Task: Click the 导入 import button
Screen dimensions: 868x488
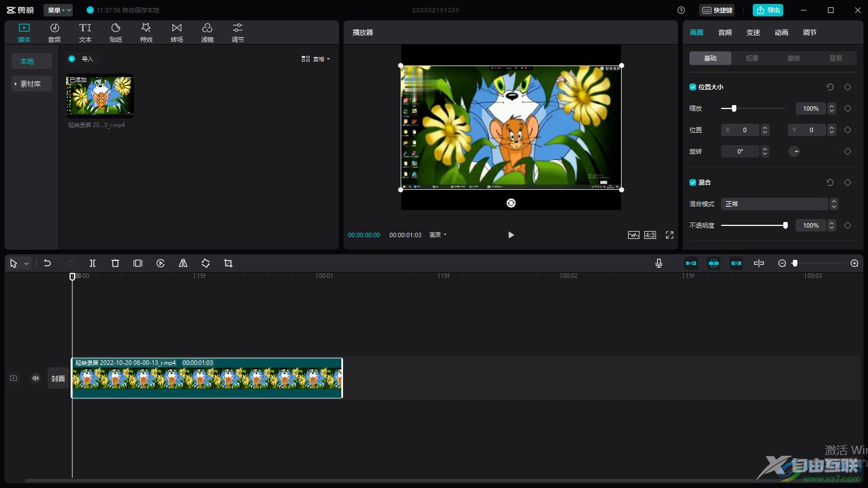Action: point(83,59)
